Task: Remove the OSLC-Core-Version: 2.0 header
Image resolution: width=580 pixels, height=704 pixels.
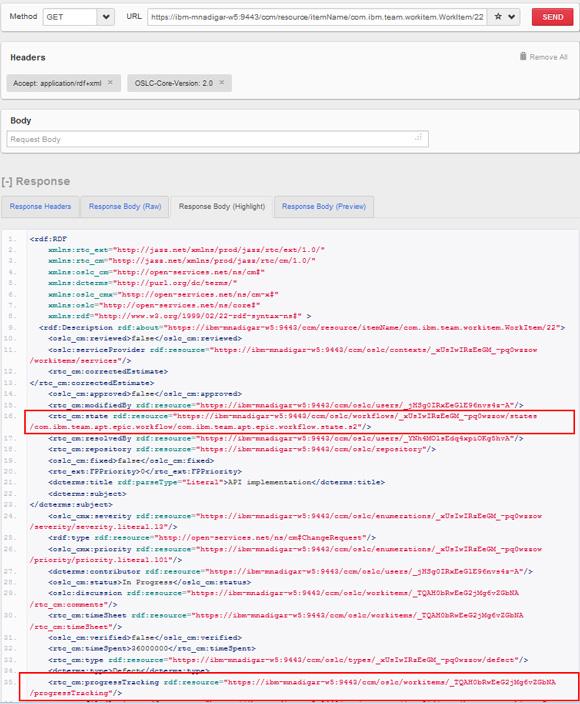Action: [221, 83]
